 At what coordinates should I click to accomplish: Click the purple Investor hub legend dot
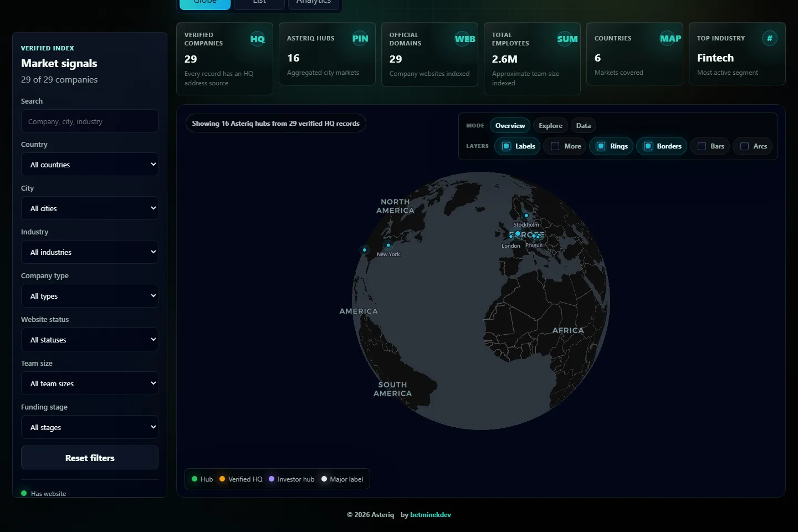[272, 479]
